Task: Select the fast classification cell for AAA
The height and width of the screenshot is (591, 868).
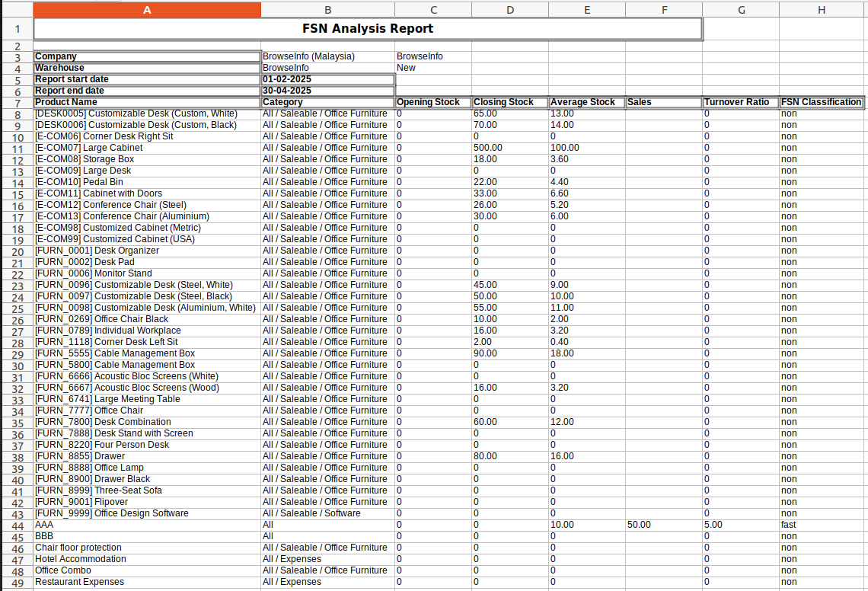Action: pyautogui.click(x=789, y=525)
